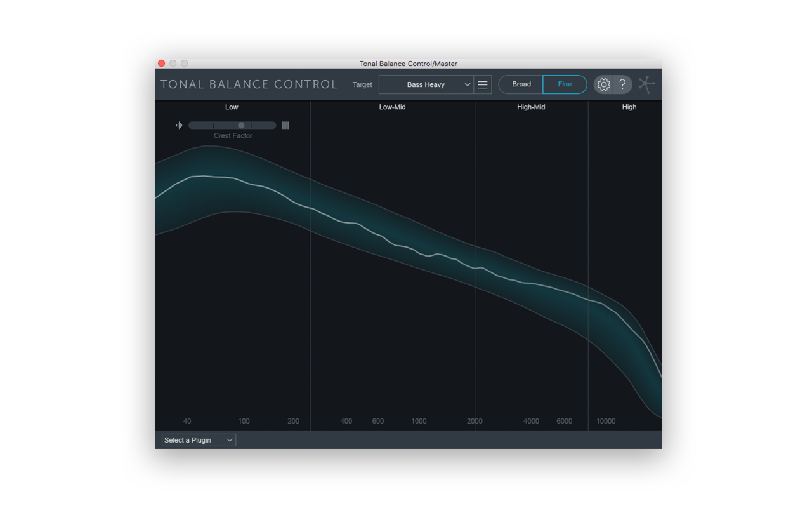Screen dimensions: 812x508
Task: Click the 4000 Hz frequency marker
Action: (x=531, y=421)
